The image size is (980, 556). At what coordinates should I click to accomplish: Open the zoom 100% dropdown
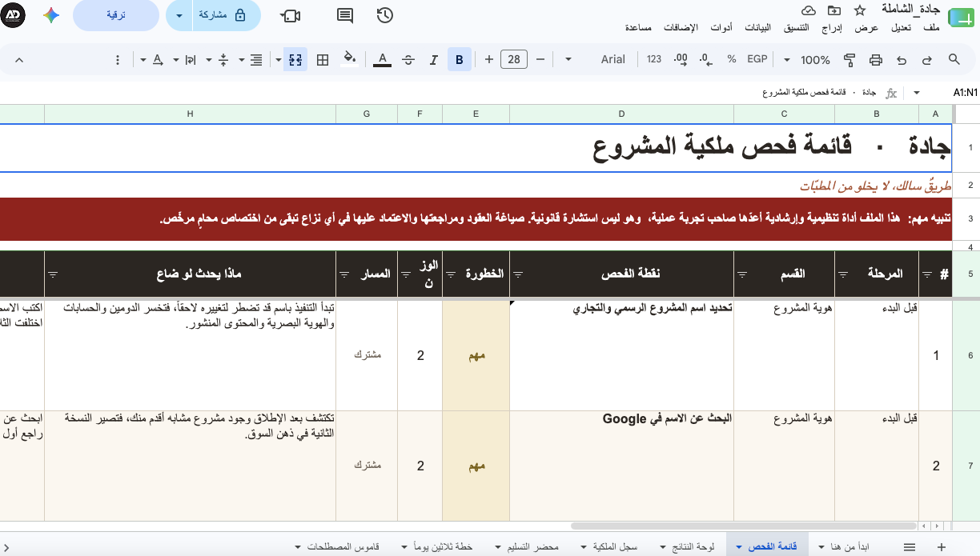coord(809,59)
